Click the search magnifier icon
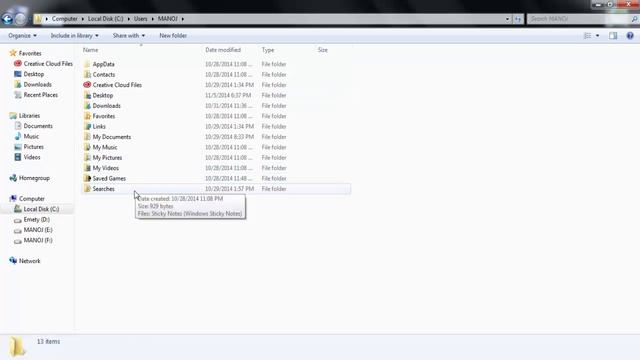Image resolution: width=640 pixels, height=360 pixels. tap(634, 19)
